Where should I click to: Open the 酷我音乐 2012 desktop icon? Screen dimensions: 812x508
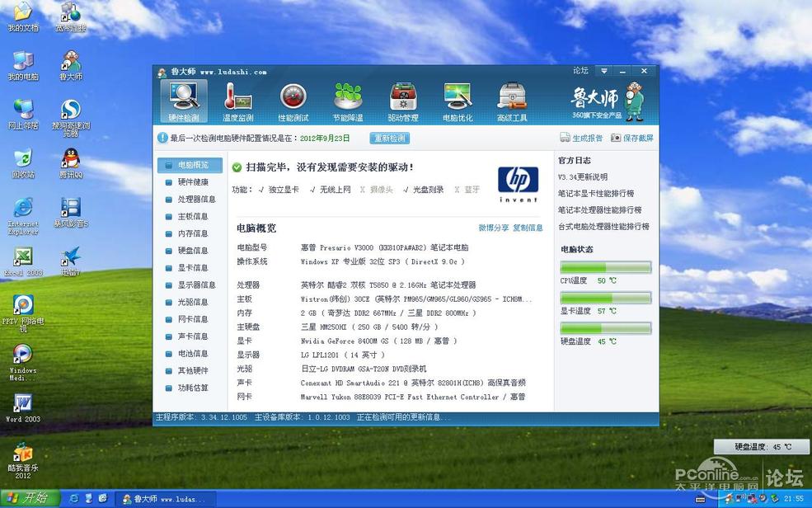pyautogui.click(x=23, y=460)
